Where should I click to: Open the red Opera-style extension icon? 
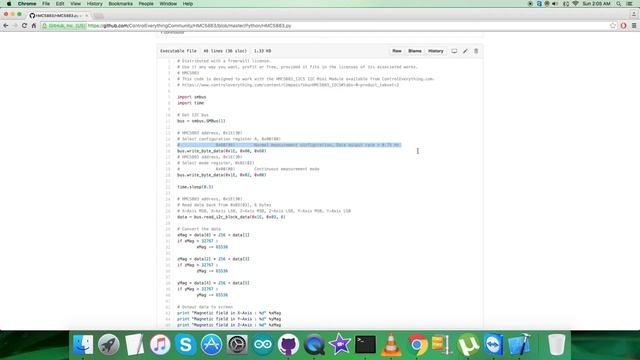(623, 25)
